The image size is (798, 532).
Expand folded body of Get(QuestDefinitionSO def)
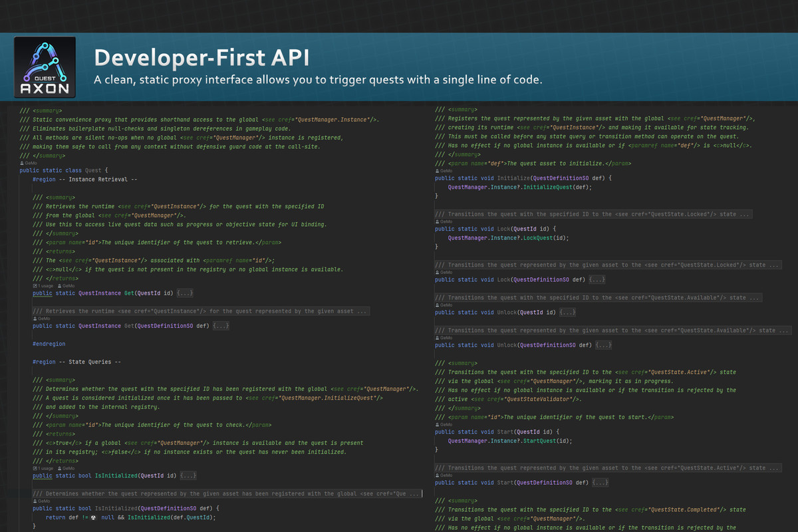coord(221,326)
